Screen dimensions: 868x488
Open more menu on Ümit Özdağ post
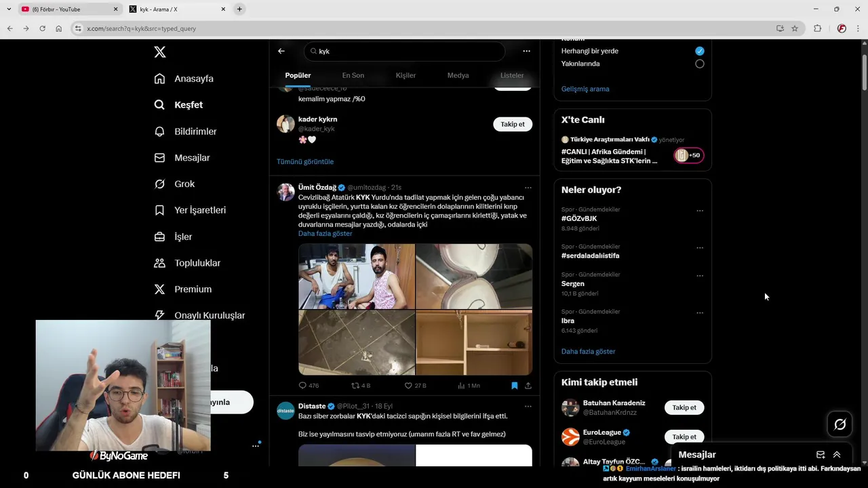coord(528,188)
